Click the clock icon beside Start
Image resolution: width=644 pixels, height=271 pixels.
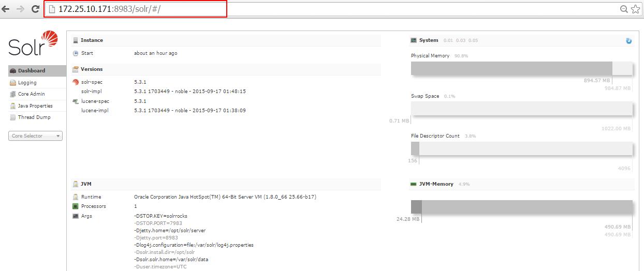[x=76, y=53]
